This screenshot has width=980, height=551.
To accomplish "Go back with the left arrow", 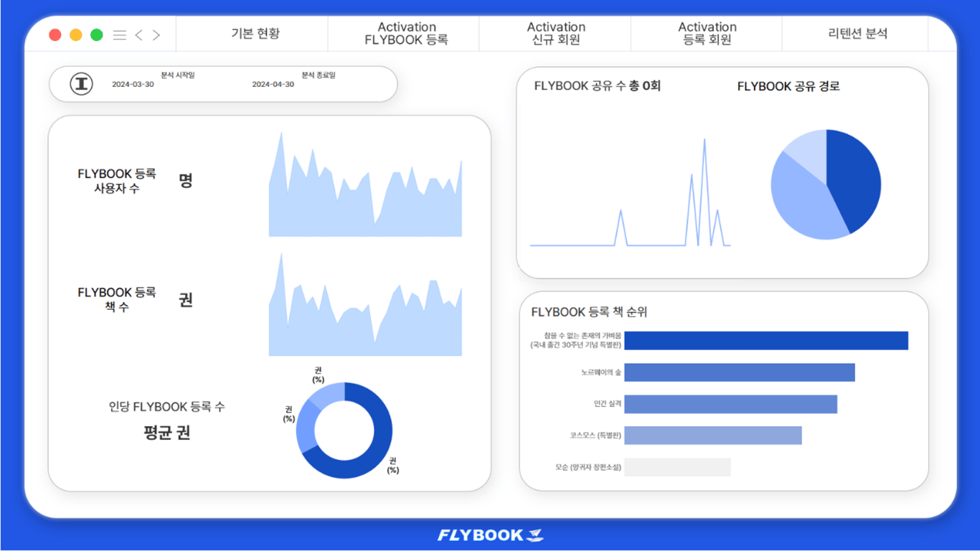I will point(139,35).
